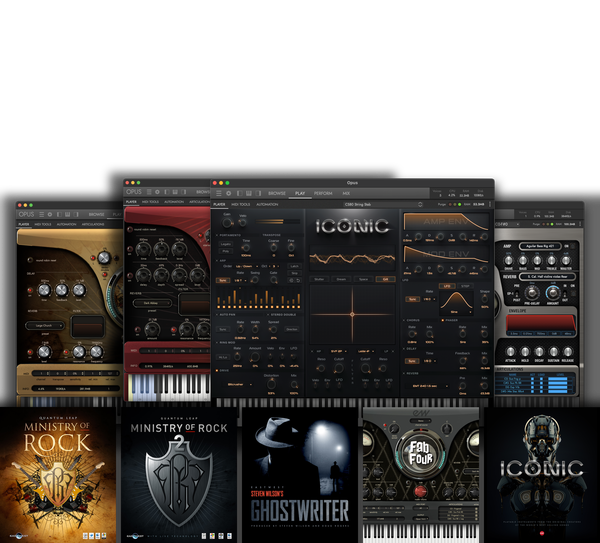The image size is (600, 543).
Task: Switch to Mix tab in Iconic window
Action: coord(346,194)
